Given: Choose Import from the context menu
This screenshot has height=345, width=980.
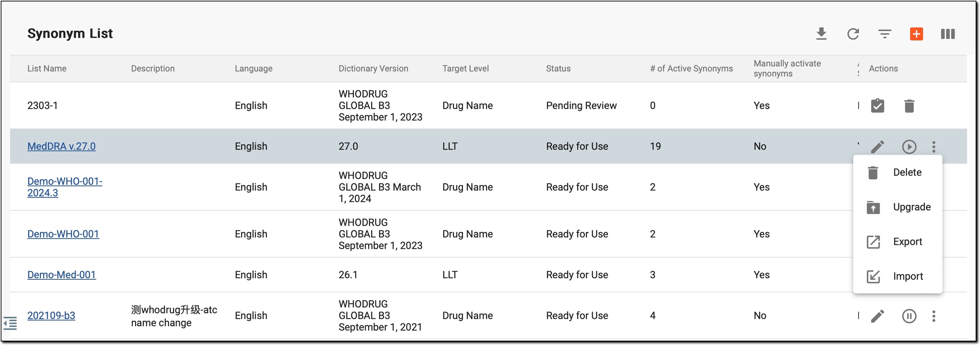Looking at the screenshot, I should (x=898, y=276).
